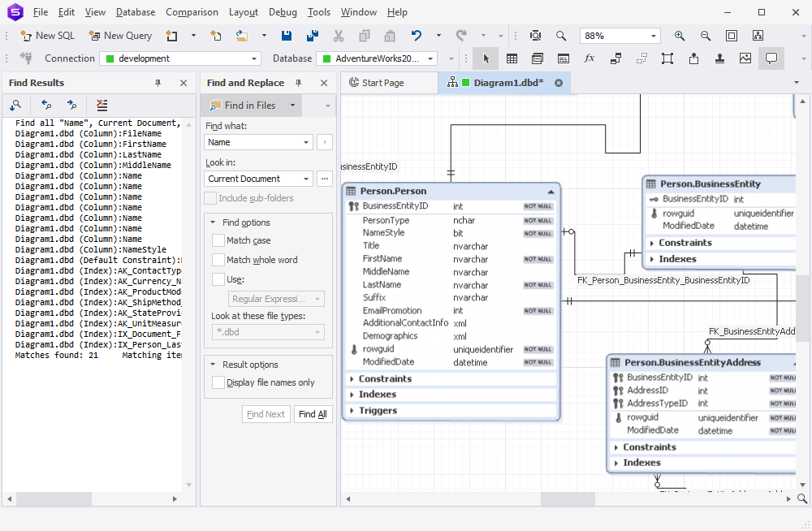Click the New Image tool icon

tap(745, 58)
